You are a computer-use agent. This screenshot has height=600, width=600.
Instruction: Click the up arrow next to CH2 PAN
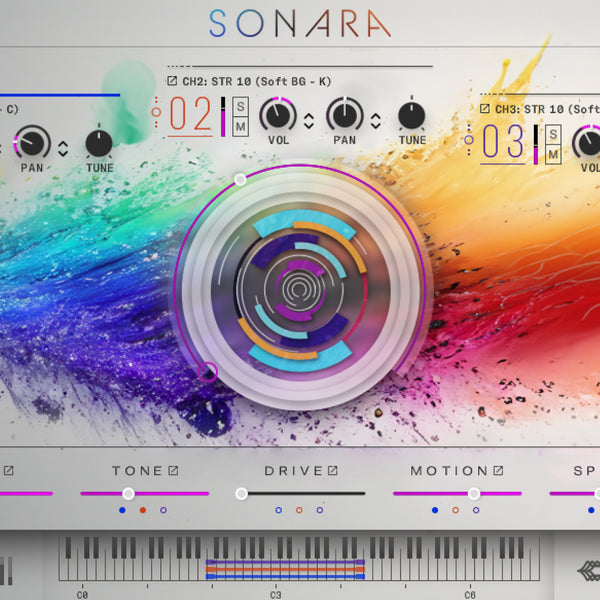(376, 116)
